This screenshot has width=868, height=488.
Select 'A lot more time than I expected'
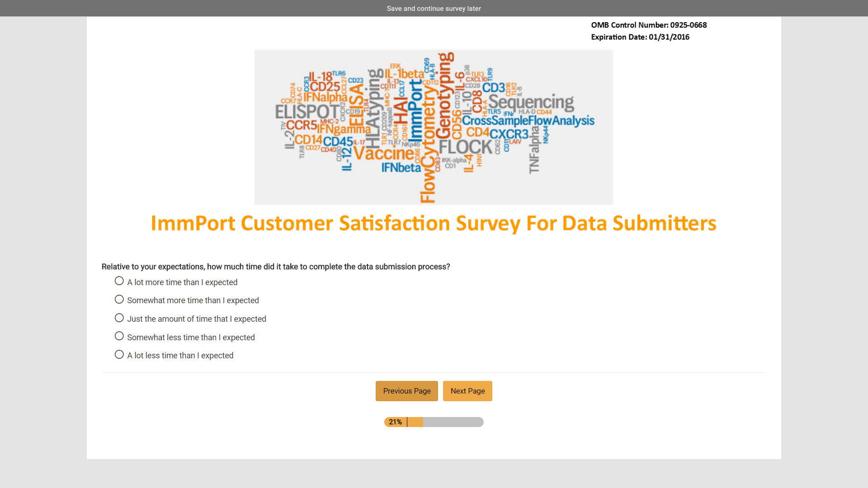pyautogui.click(x=119, y=281)
